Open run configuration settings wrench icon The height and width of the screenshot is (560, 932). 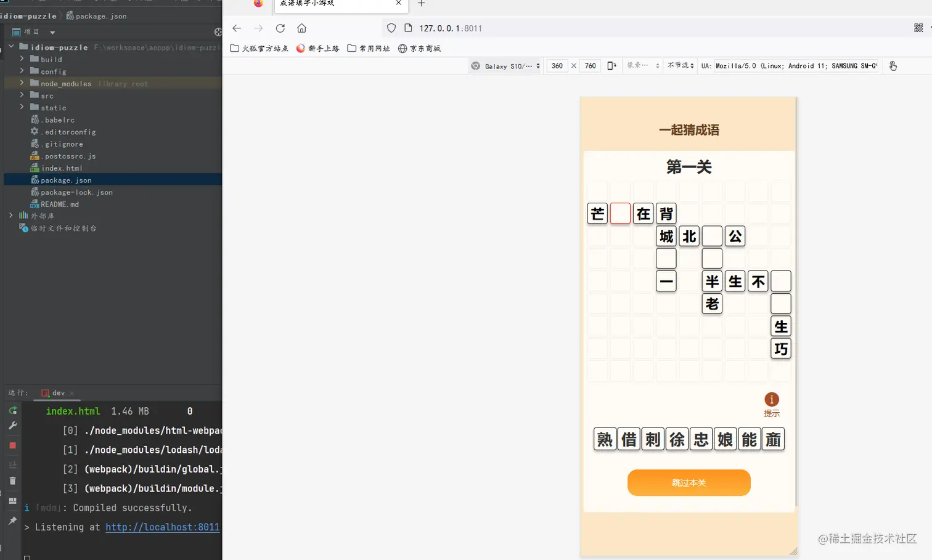coord(12,425)
